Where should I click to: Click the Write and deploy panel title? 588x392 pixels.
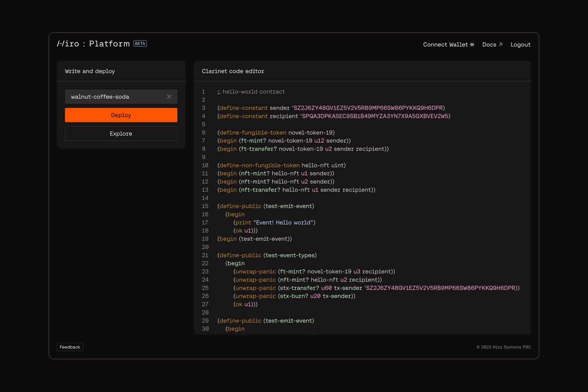tap(90, 71)
